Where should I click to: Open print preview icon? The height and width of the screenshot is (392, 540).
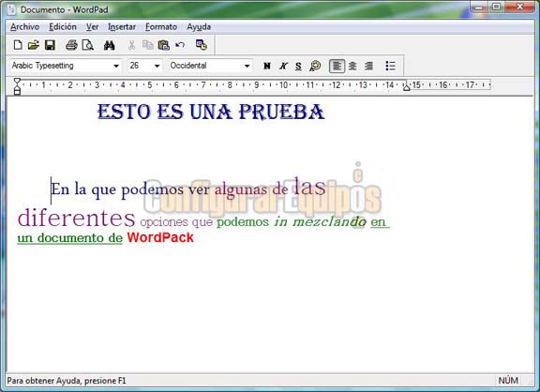[88, 45]
